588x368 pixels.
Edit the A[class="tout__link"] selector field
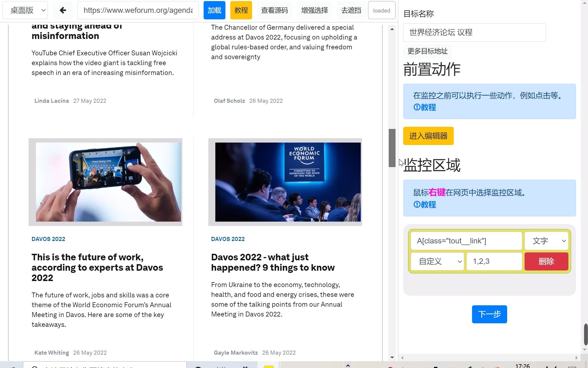click(466, 241)
